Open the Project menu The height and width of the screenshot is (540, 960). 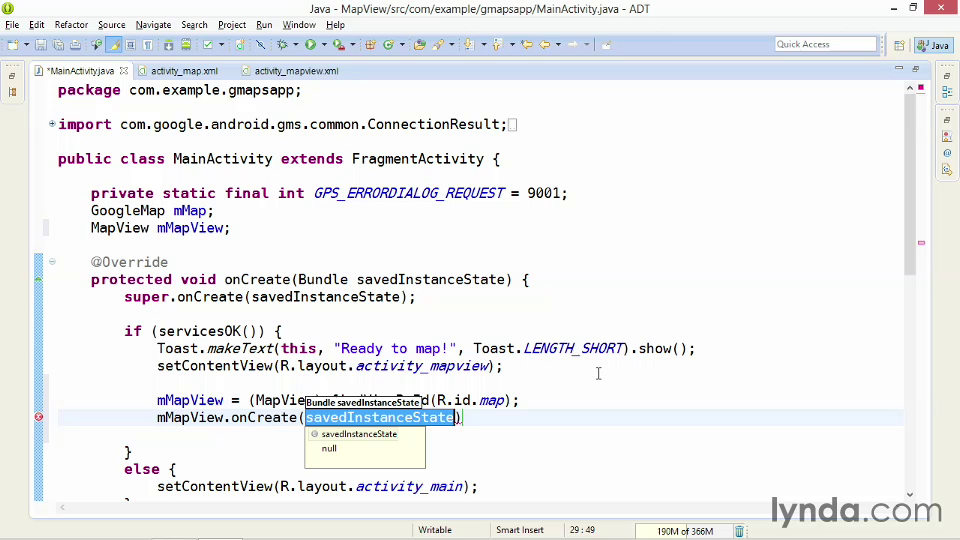coord(232,25)
